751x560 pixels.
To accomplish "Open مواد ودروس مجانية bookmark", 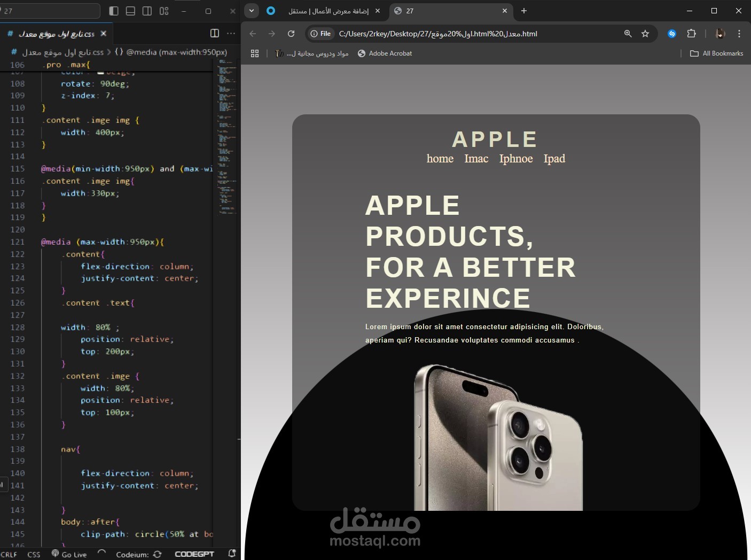I will click(312, 53).
